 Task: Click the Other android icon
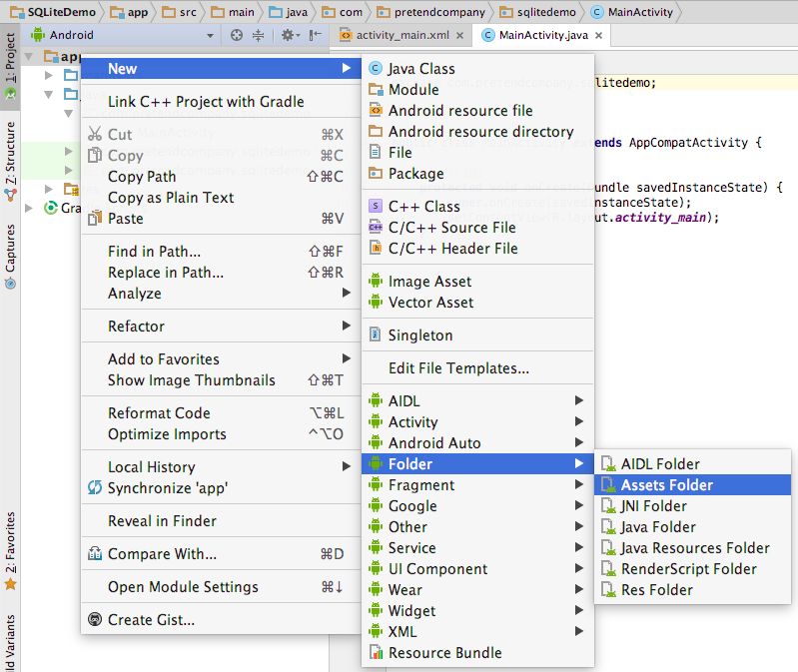pyautogui.click(x=376, y=526)
